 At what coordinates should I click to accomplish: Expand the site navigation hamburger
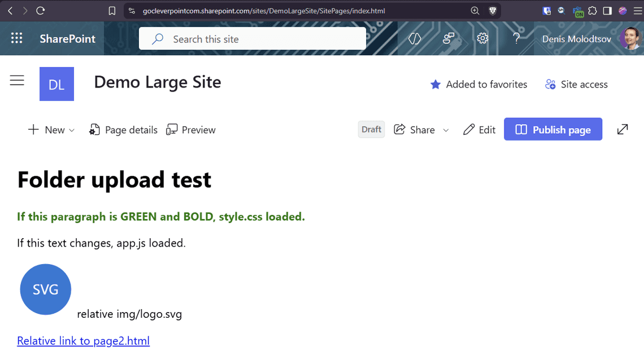[x=17, y=81]
